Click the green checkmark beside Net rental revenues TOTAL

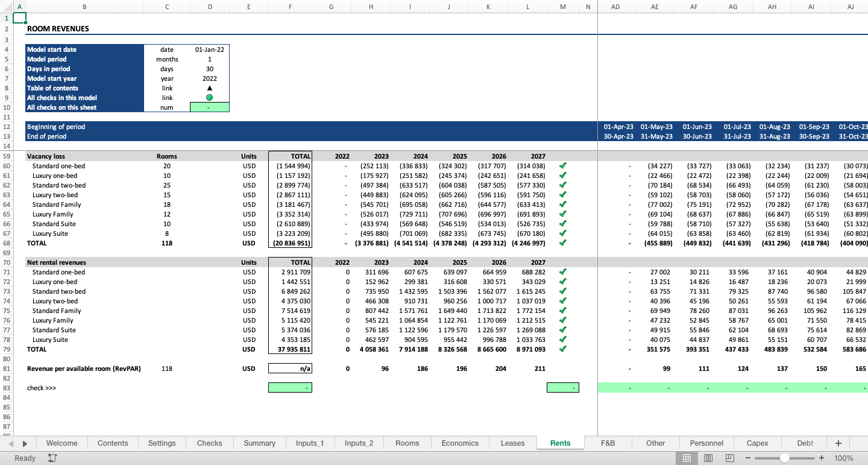pyautogui.click(x=562, y=349)
